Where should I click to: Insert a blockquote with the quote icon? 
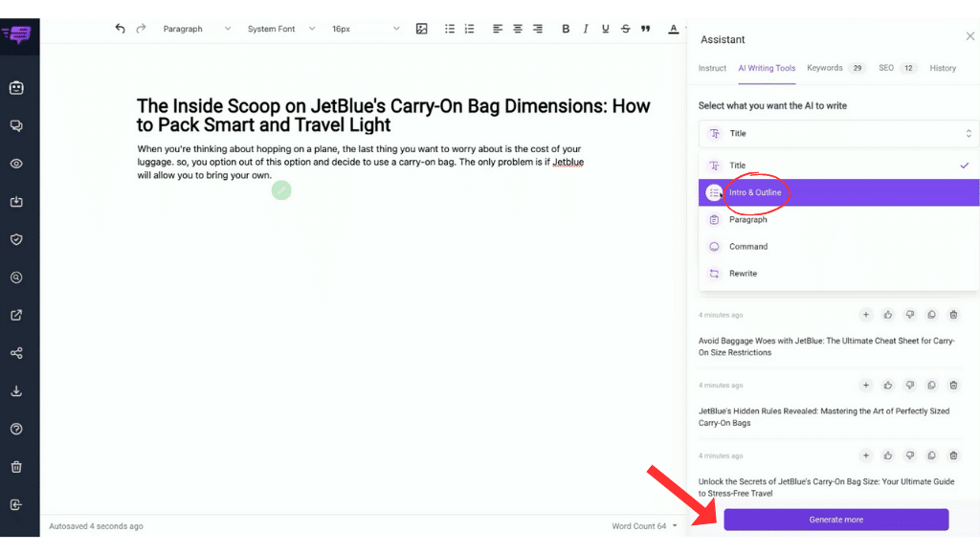tap(646, 29)
